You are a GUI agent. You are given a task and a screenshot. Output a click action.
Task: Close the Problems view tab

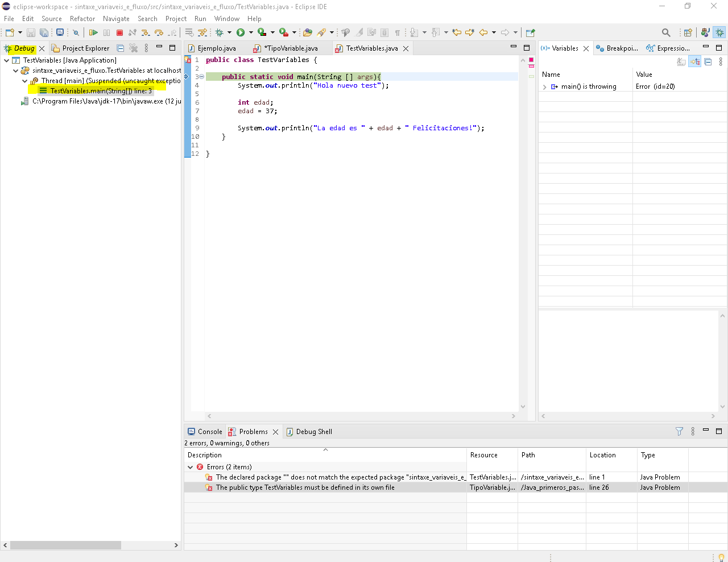[275, 432]
